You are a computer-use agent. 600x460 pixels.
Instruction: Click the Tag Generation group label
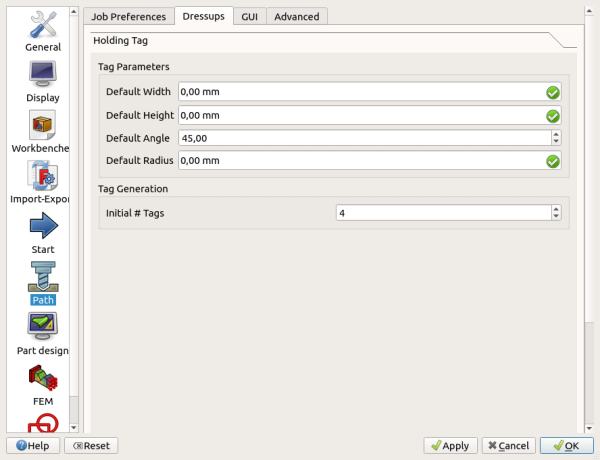pos(133,189)
